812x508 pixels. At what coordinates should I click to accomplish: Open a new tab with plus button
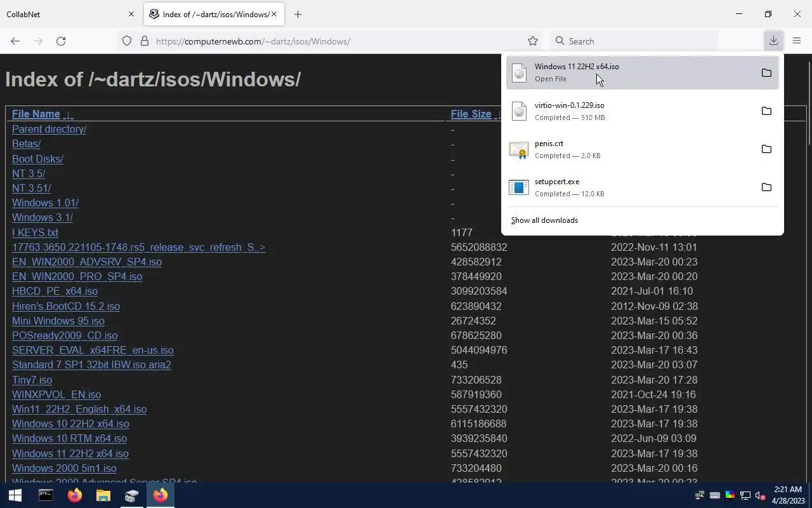298,14
